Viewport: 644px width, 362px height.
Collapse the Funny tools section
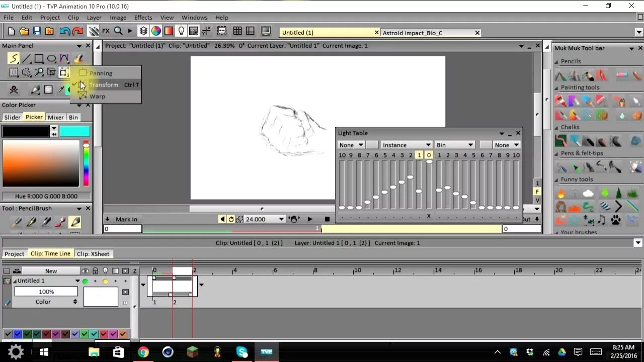point(557,179)
